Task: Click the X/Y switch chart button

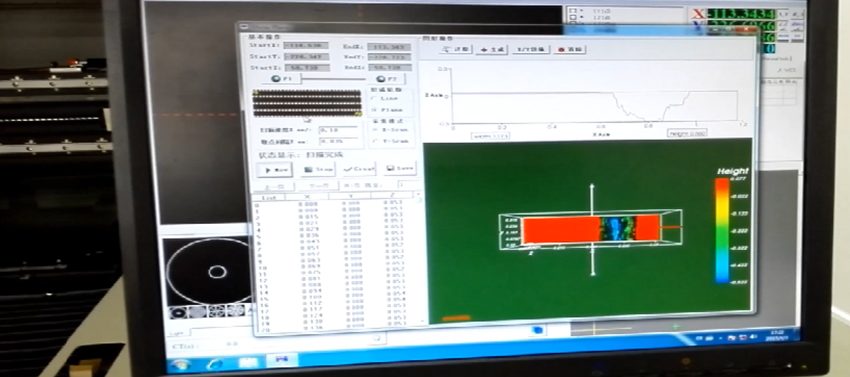Action: [531, 49]
